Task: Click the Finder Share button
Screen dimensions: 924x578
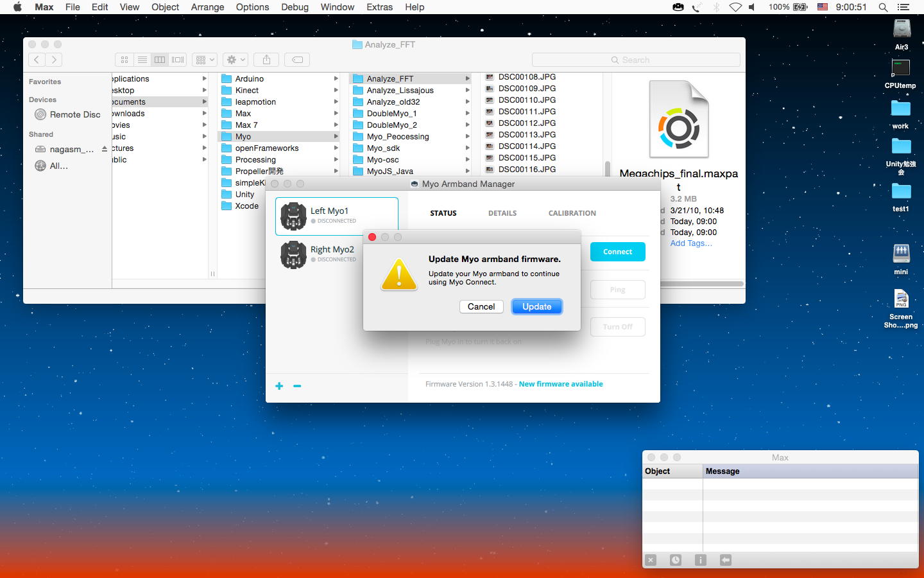Action: [x=266, y=60]
